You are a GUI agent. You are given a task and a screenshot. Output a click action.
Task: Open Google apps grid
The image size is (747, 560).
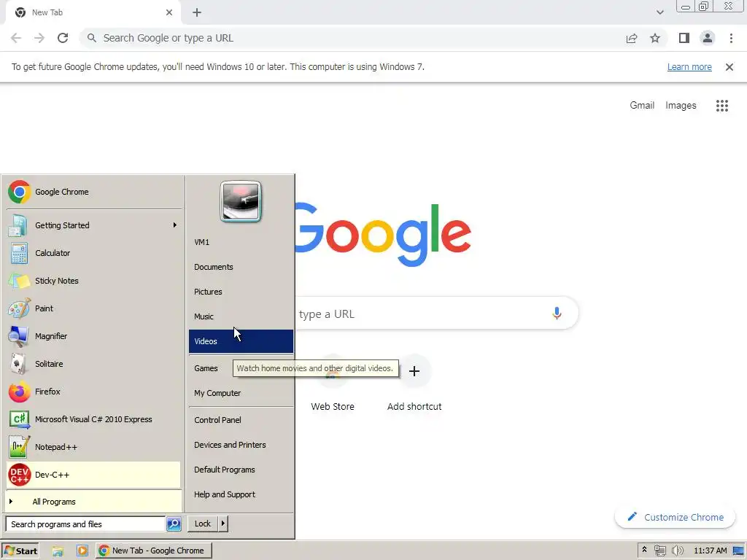coord(721,105)
